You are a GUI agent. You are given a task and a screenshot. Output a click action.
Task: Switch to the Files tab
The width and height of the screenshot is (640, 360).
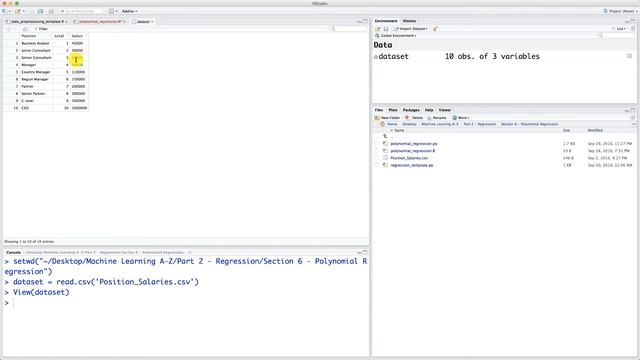379,110
